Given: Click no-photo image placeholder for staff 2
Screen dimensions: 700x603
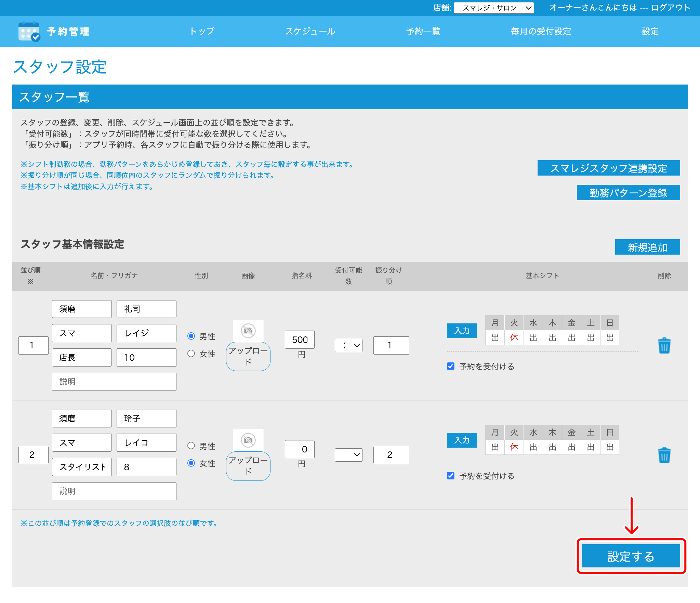Looking at the screenshot, I should (x=248, y=440).
